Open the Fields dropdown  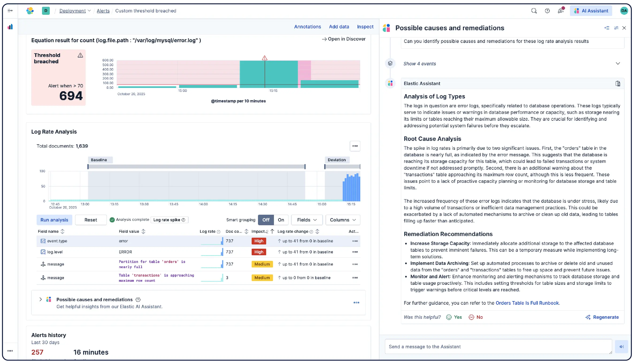307,220
